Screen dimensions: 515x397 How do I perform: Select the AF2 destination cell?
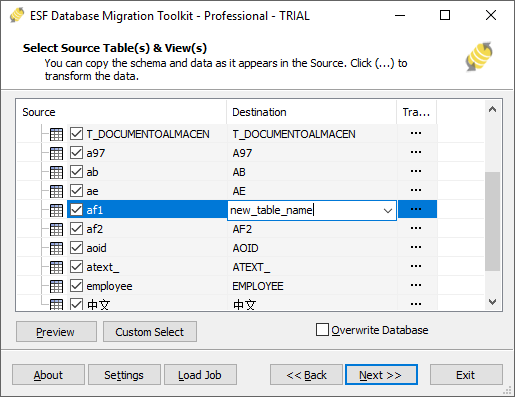(312, 229)
